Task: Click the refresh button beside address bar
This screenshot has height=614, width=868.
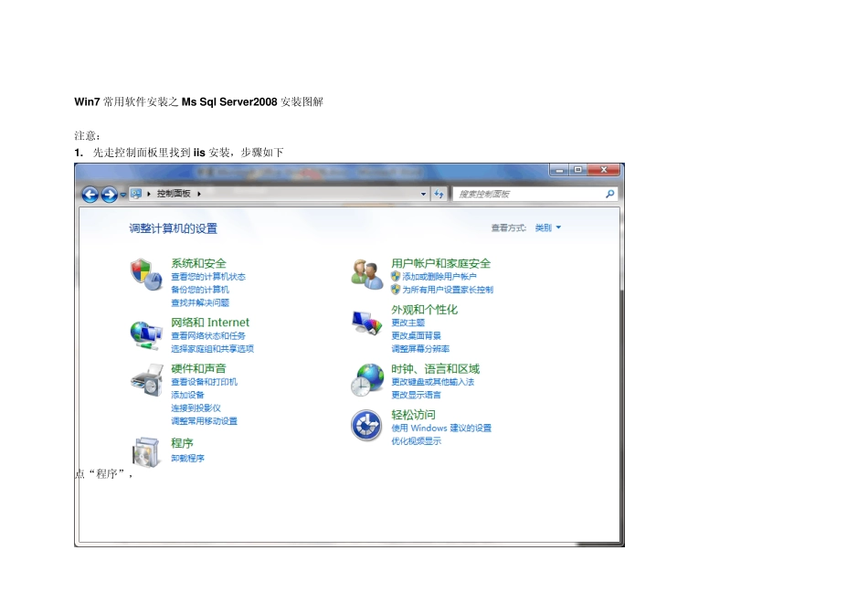Action: pos(439,194)
